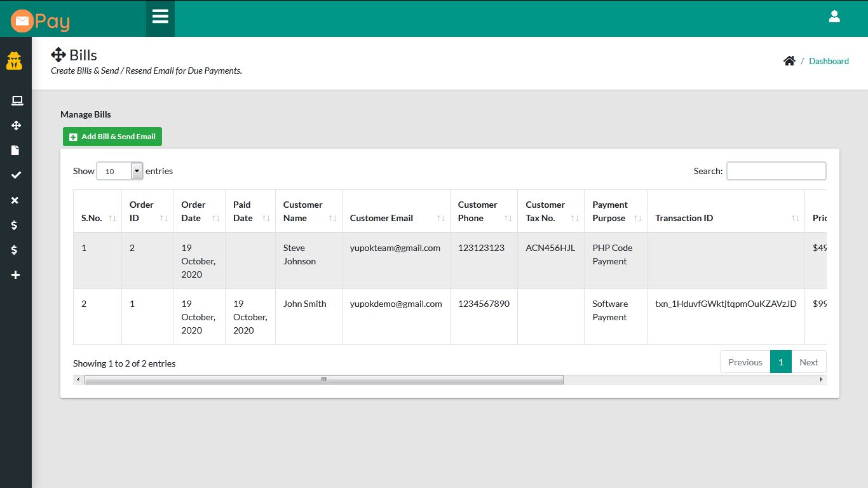Click the checkmark icon in the sidebar
The width and height of the screenshot is (868, 488).
click(x=17, y=175)
